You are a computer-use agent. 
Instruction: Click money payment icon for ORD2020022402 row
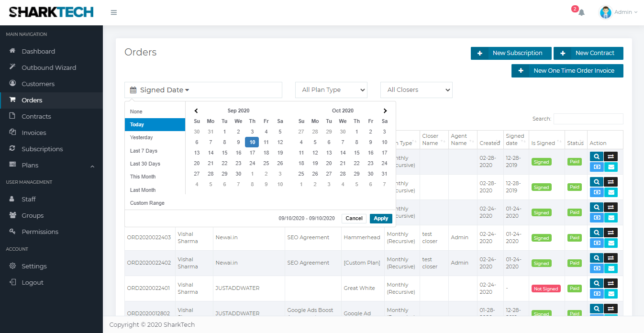[596, 268]
